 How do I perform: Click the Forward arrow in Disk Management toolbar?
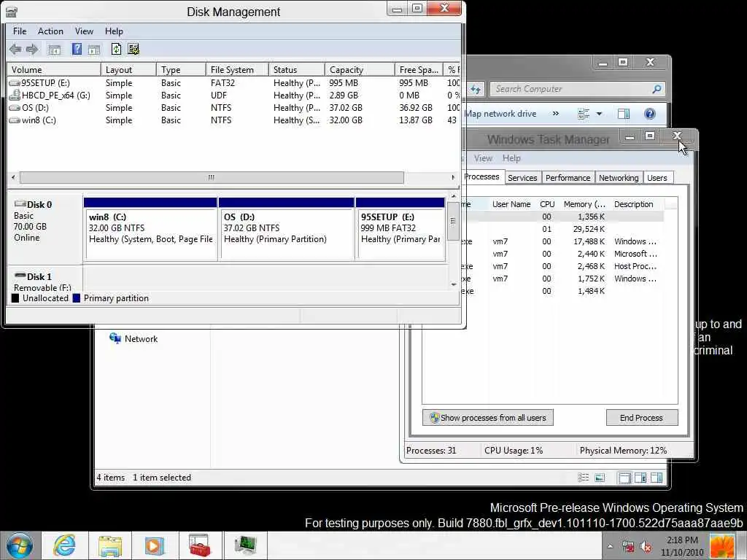32,49
